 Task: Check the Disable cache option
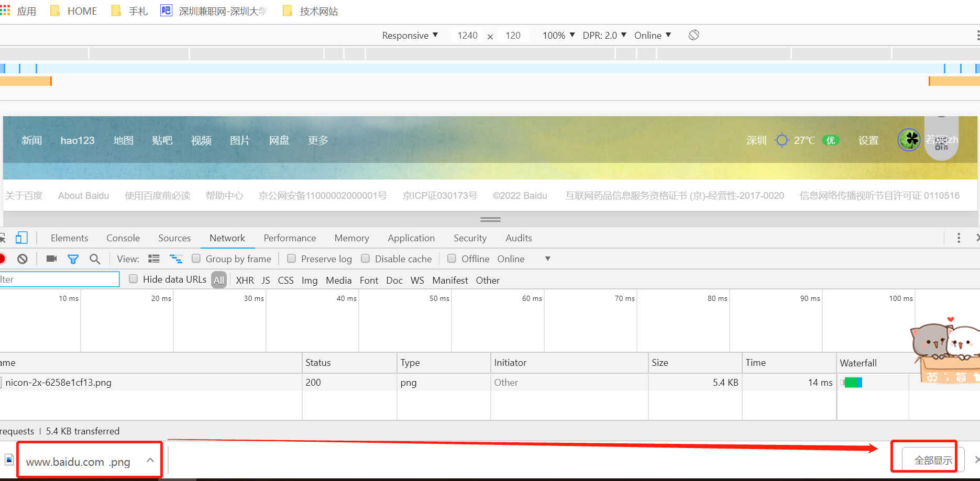[365, 258]
